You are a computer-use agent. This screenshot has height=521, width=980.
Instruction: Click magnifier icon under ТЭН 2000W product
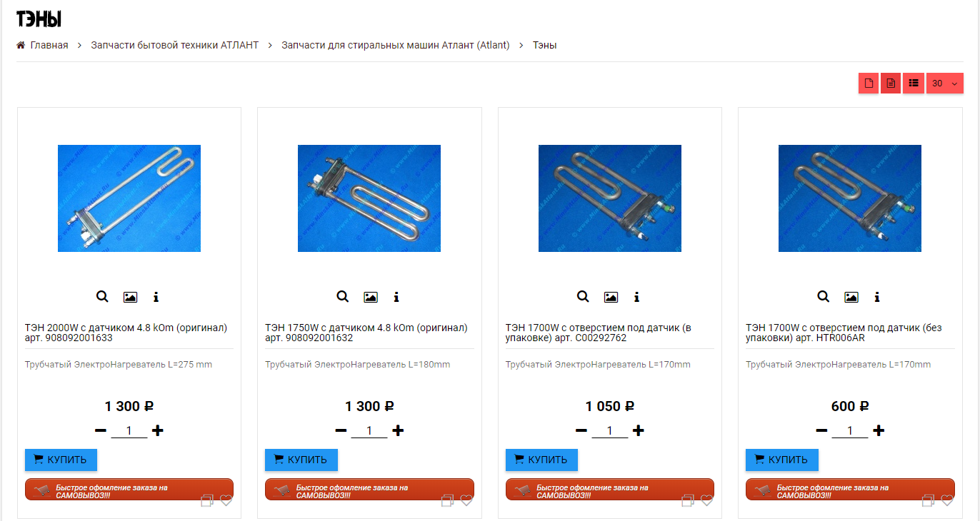coord(102,297)
